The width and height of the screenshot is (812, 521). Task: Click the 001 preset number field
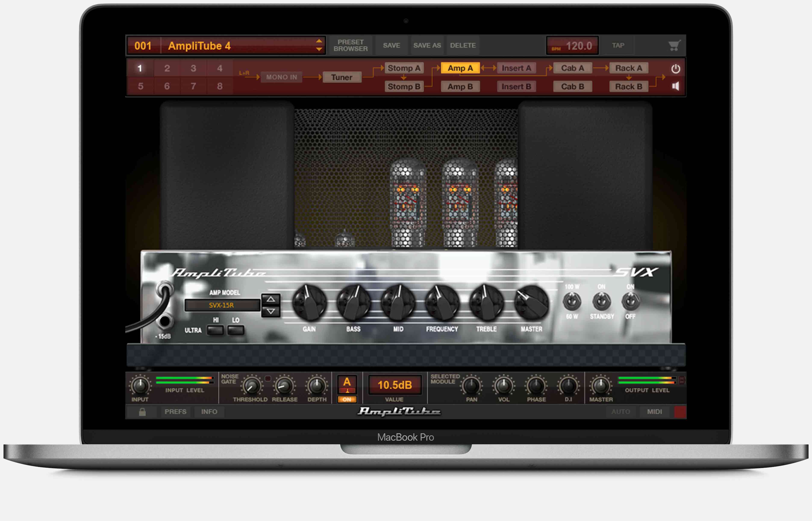143,46
